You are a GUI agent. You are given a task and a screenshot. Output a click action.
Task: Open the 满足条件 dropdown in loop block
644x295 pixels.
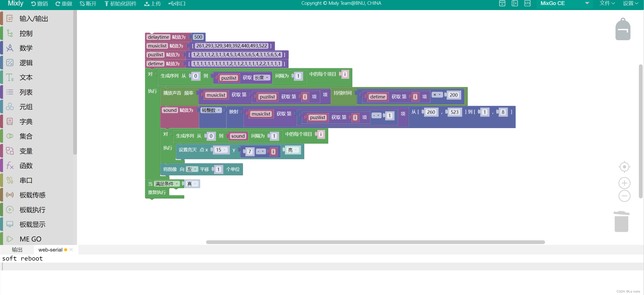[167, 184]
